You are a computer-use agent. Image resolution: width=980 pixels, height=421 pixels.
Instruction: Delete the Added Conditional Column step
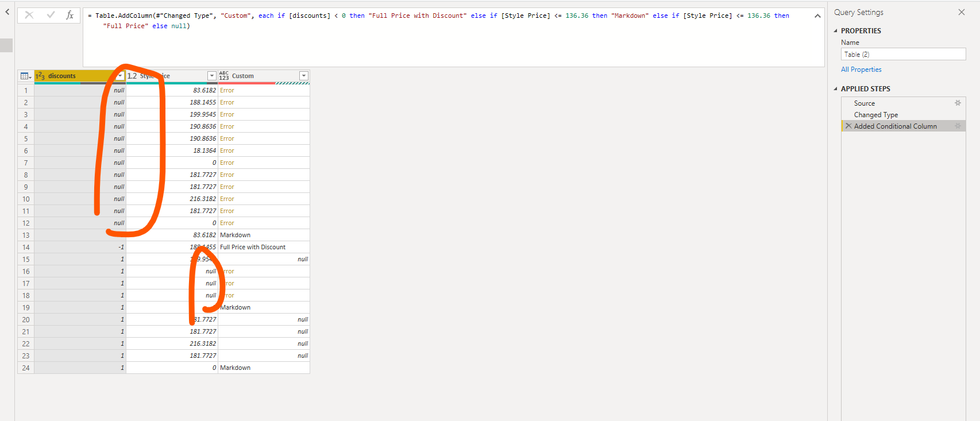(848, 126)
